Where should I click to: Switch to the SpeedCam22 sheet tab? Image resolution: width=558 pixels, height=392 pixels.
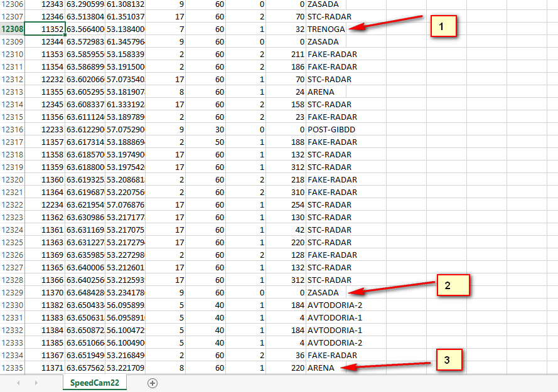tap(95, 383)
